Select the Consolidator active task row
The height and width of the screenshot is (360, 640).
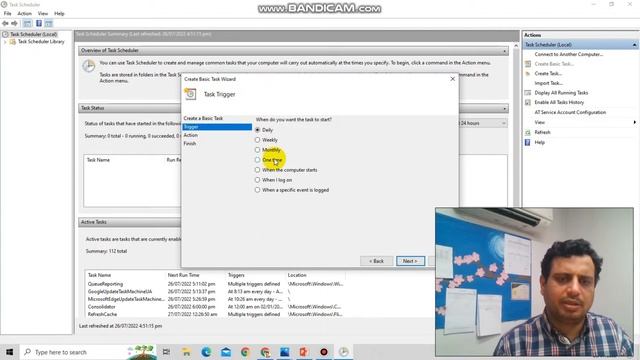216,307
